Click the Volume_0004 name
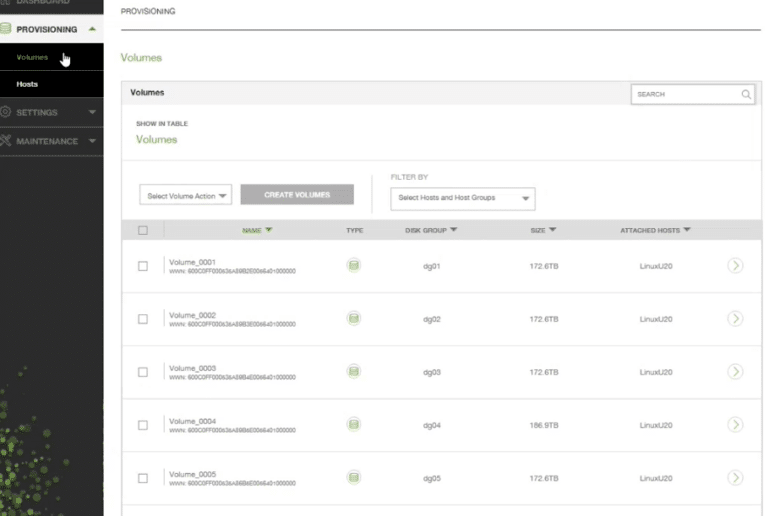 [192, 421]
